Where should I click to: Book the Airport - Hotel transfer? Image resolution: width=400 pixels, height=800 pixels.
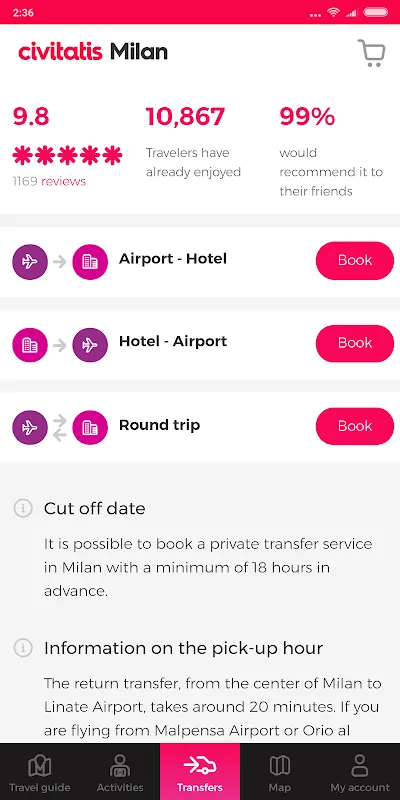coord(355,260)
